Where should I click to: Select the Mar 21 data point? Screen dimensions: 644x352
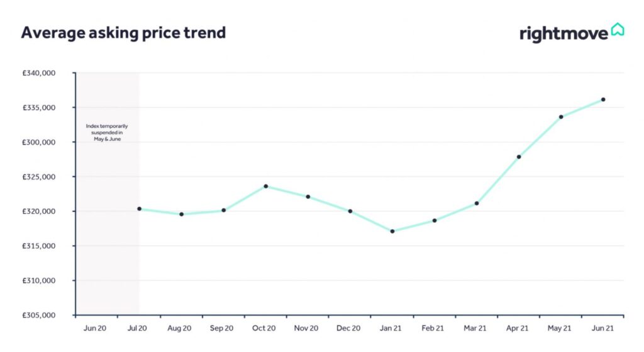point(477,203)
